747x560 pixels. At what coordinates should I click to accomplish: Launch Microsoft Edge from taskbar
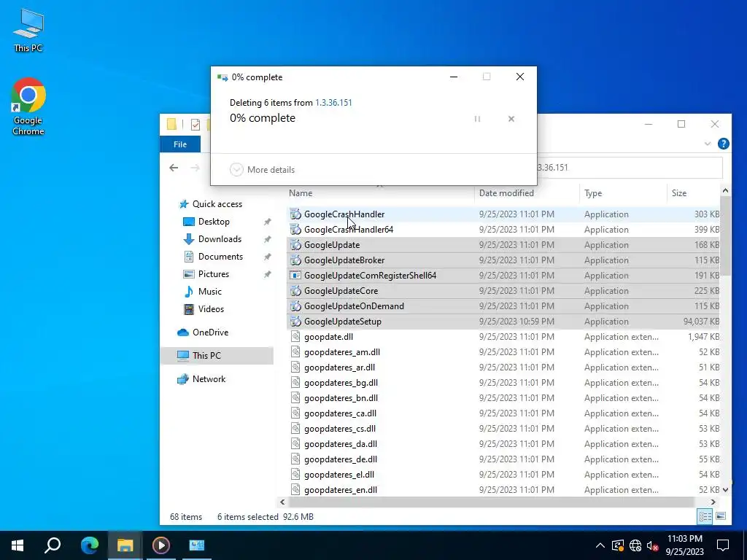coord(89,545)
